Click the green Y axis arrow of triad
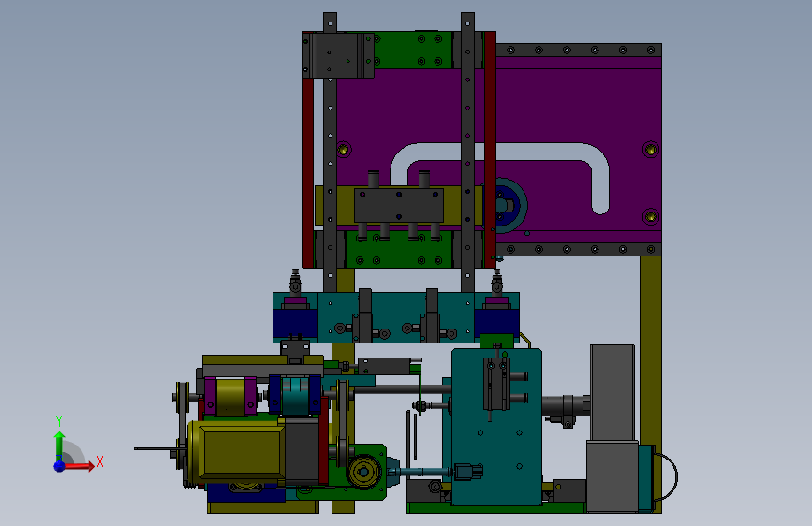 click(59, 443)
